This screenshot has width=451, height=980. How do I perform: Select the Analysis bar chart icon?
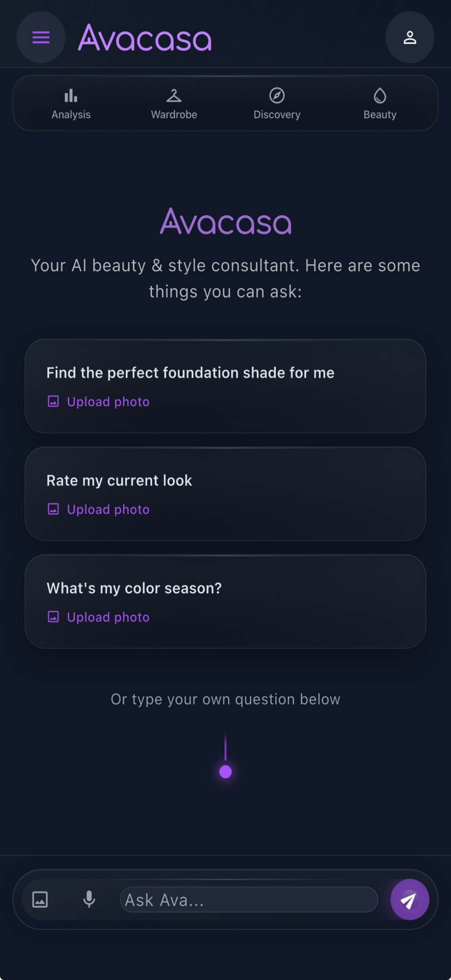click(x=71, y=96)
